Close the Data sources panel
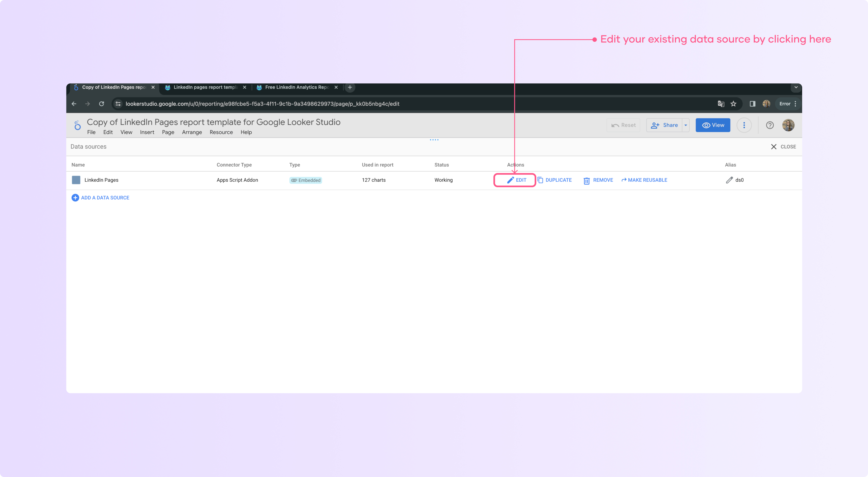This screenshot has height=477, width=868. pyautogui.click(x=783, y=147)
